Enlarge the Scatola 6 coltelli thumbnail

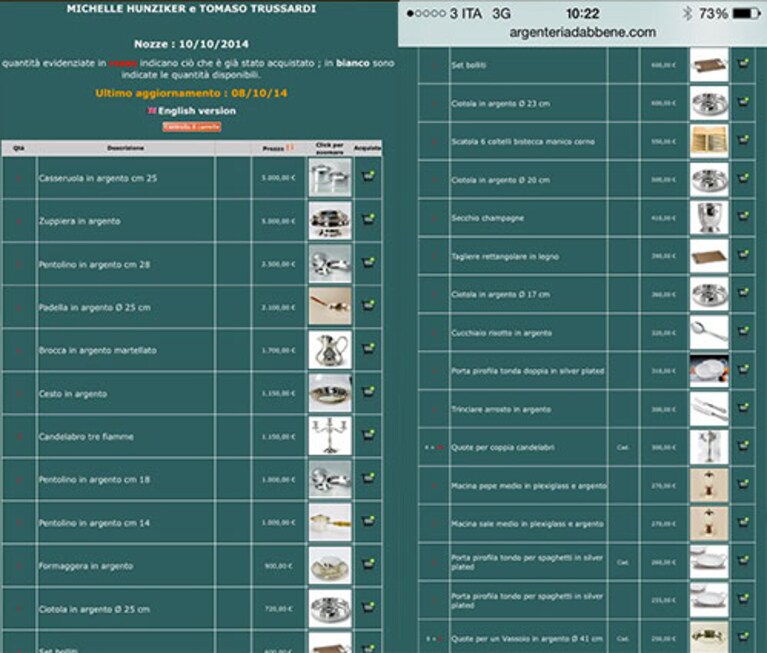pyautogui.click(x=709, y=141)
